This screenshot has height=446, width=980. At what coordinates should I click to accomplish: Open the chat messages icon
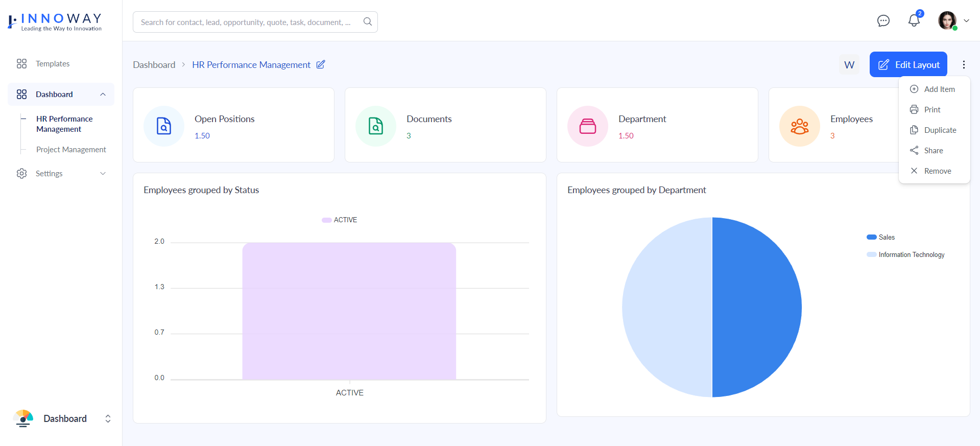pos(883,21)
